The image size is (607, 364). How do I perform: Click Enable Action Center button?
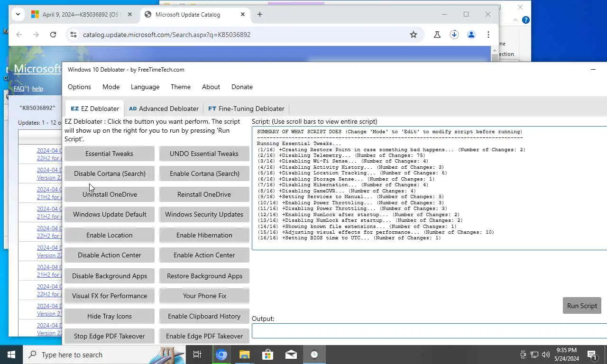click(204, 255)
